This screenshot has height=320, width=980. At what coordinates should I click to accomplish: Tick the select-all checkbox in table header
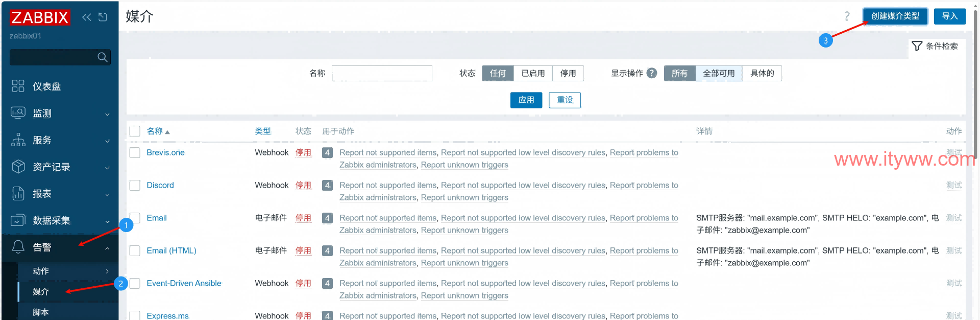(x=135, y=131)
